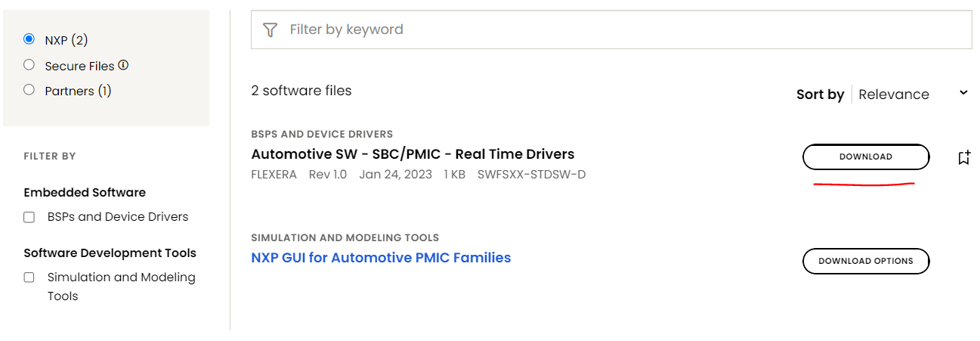The width and height of the screenshot is (980, 341).
Task: Click the SIMULATION AND MODELING TOOLS category label
Action: [345, 237]
